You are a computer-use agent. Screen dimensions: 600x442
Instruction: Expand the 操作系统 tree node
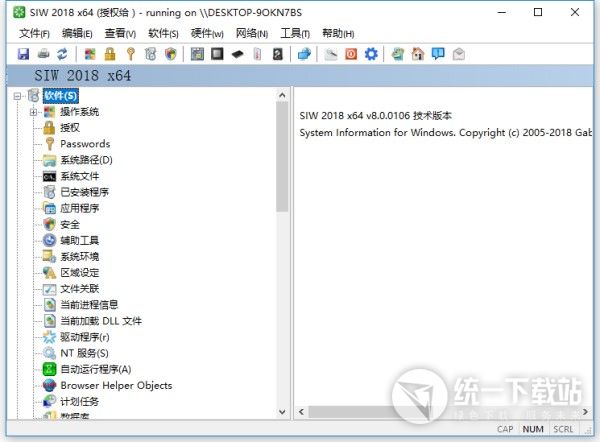click(x=34, y=112)
